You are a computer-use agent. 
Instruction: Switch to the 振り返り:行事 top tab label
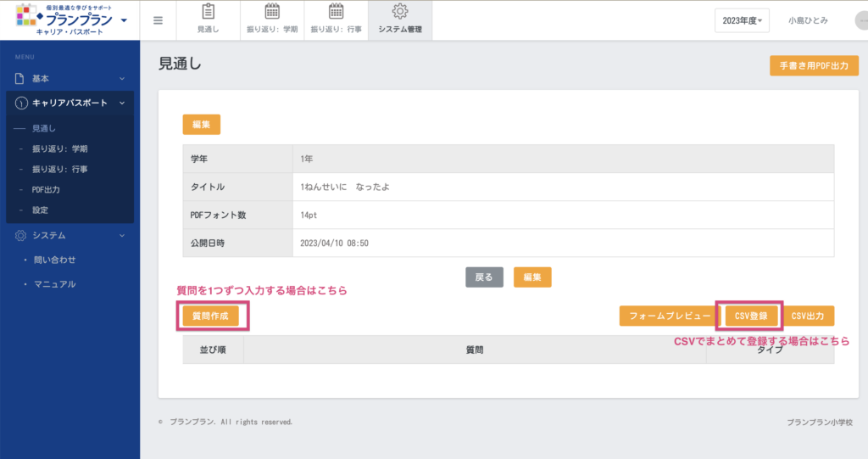pos(336,30)
